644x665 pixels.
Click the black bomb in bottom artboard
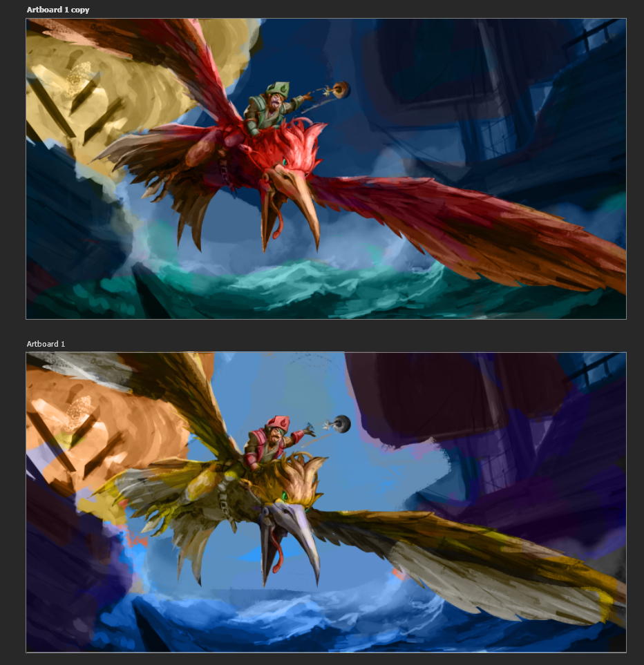point(342,423)
